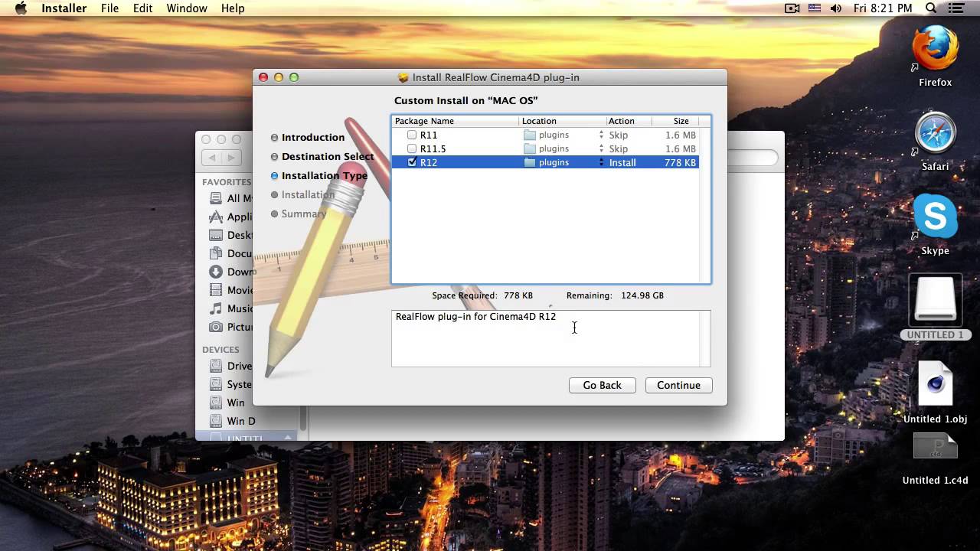Open the File menu
The height and width of the screenshot is (551, 980).
click(x=109, y=8)
